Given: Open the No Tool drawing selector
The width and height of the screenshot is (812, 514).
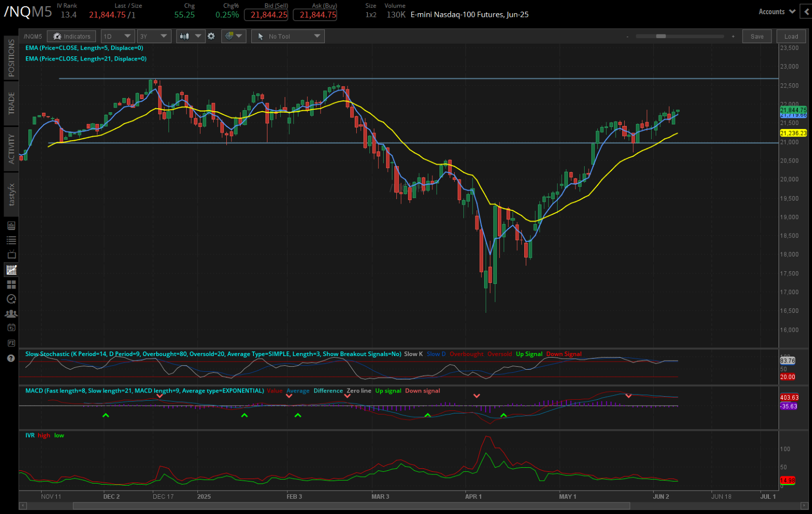Looking at the screenshot, I should [x=287, y=36].
